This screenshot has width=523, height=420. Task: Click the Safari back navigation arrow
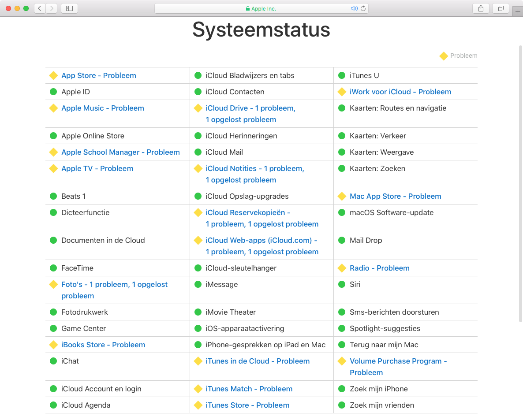tap(40, 8)
